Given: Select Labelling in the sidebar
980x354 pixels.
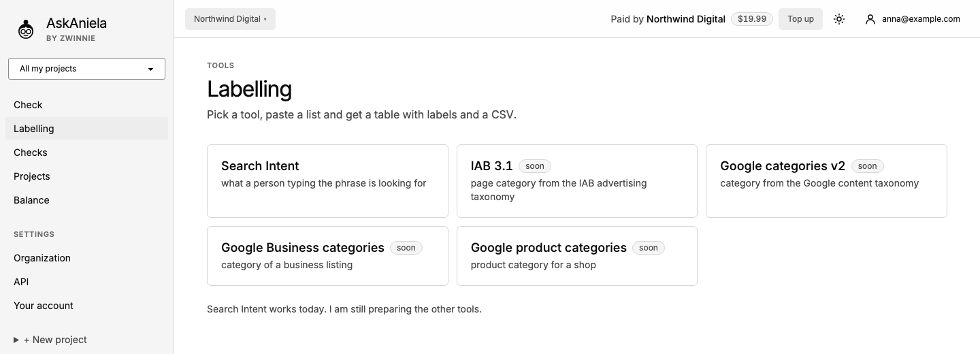Looking at the screenshot, I should point(86,129).
